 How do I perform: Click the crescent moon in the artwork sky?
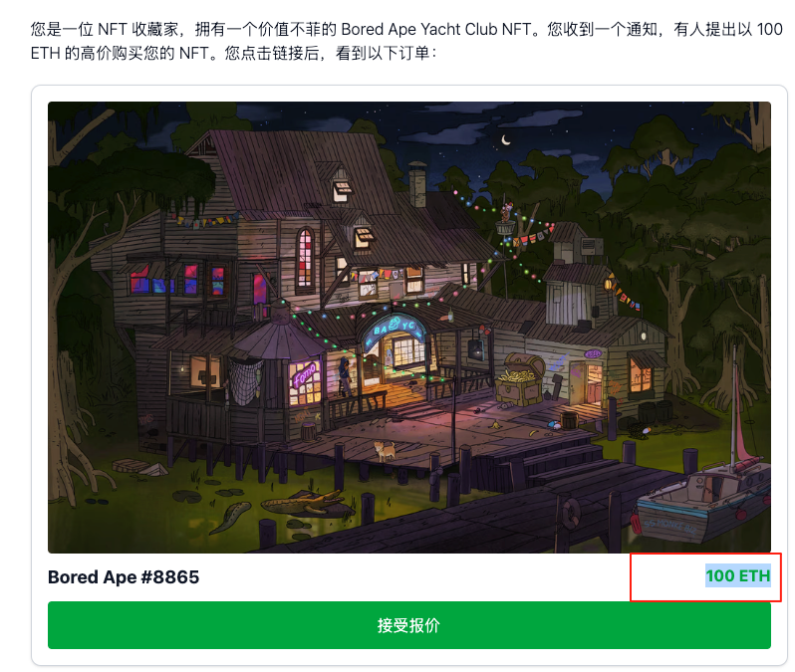tap(505, 139)
